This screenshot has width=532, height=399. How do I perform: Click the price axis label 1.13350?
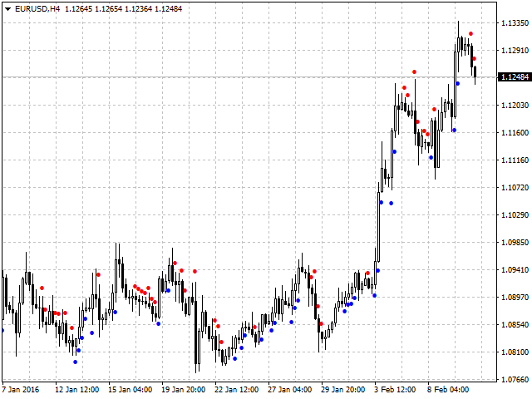coord(515,22)
